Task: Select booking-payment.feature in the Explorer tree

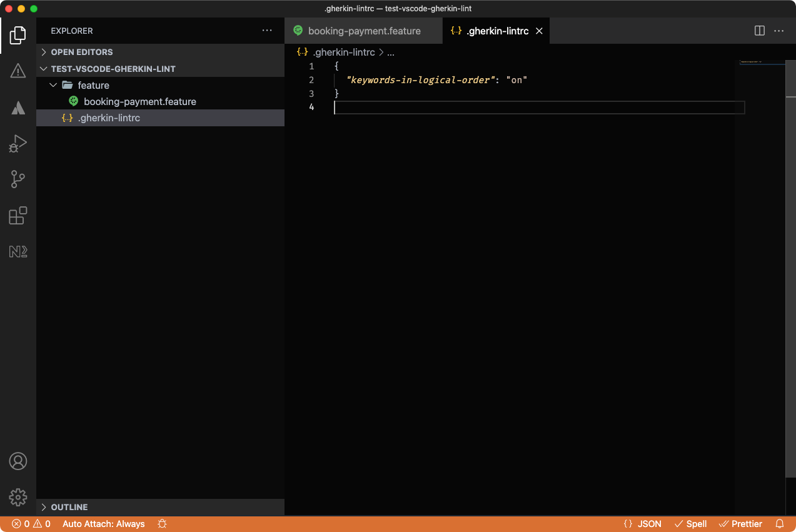Action: click(139, 101)
